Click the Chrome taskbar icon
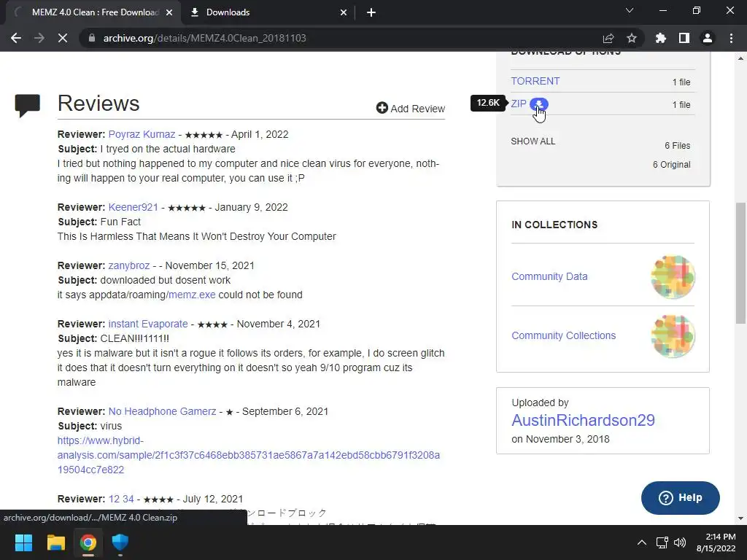This screenshot has width=747, height=560. (88, 542)
